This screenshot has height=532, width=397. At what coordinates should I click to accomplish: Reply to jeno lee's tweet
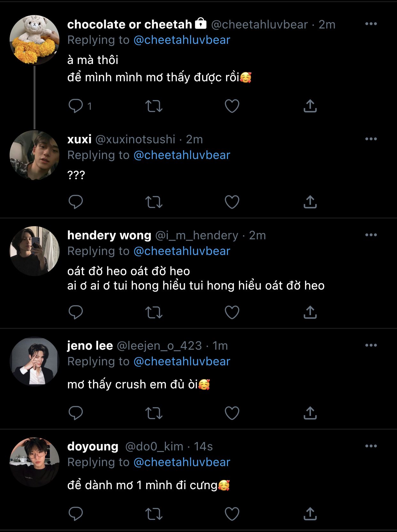coord(76,413)
